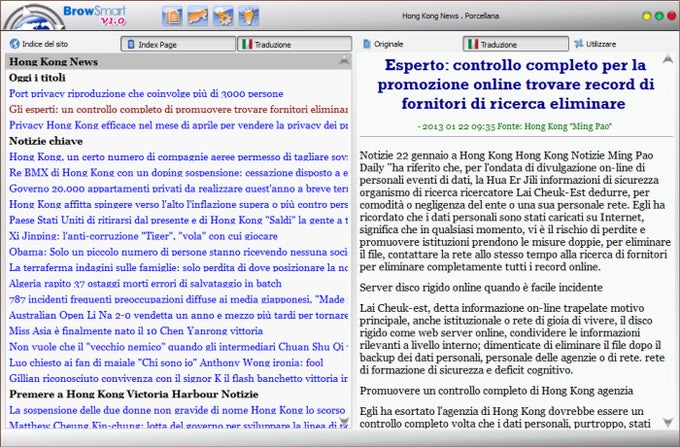Open red Gli esperti controllo completo link
Image resolution: width=680 pixels, height=447 pixels.
tap(178, 109)
